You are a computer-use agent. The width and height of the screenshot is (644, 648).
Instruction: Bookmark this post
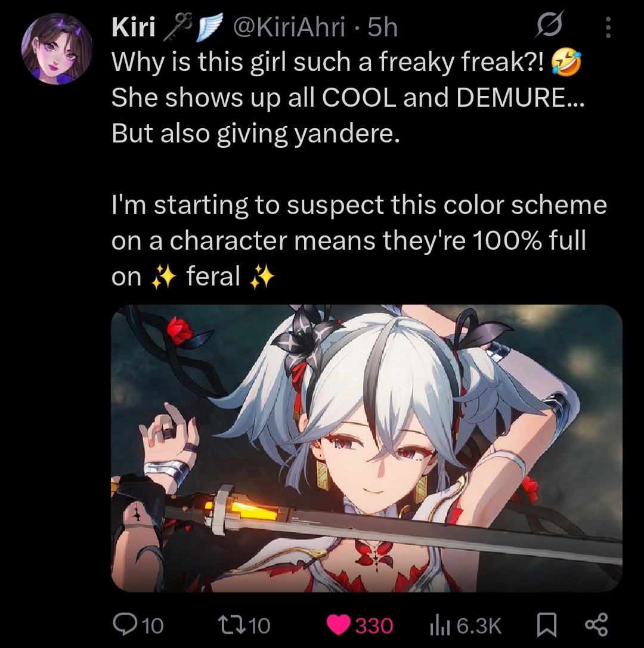tap(547, 625)
